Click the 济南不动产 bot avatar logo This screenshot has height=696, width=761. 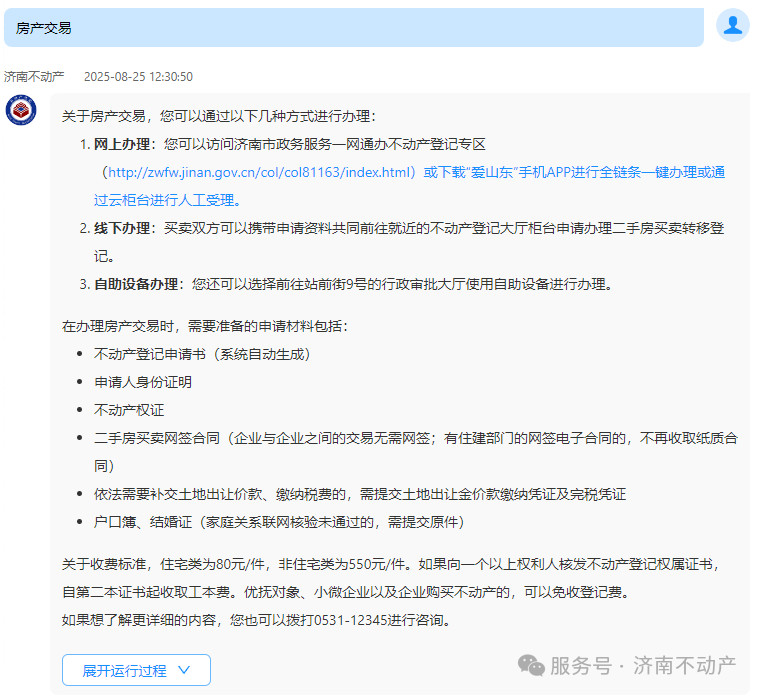pyautogui.click(x=21, y=110)
